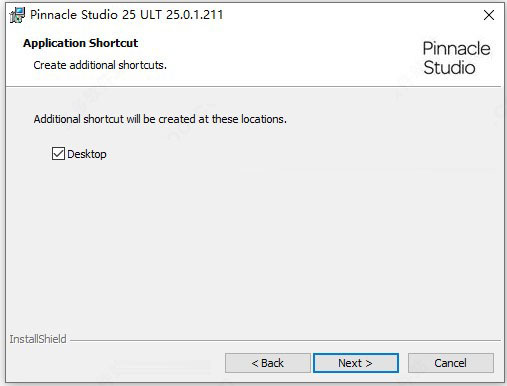Cancel the installation

click(x=451, y=363)
